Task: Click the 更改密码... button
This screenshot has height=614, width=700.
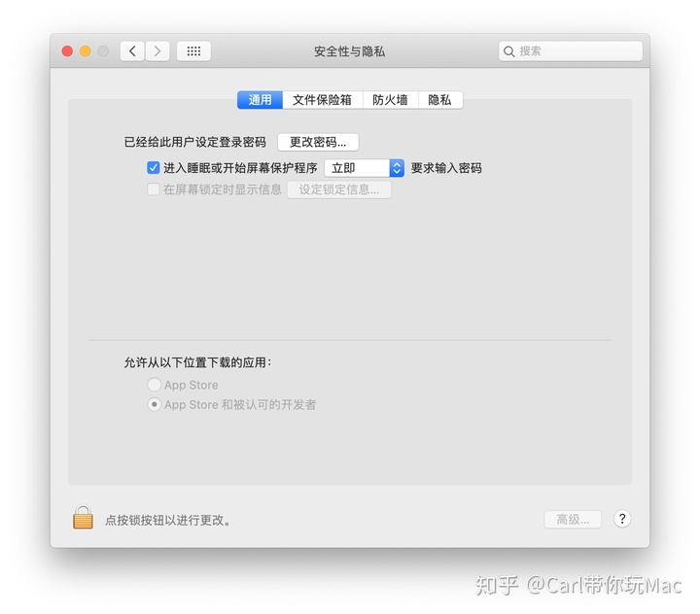Action: tap(318, 143)
